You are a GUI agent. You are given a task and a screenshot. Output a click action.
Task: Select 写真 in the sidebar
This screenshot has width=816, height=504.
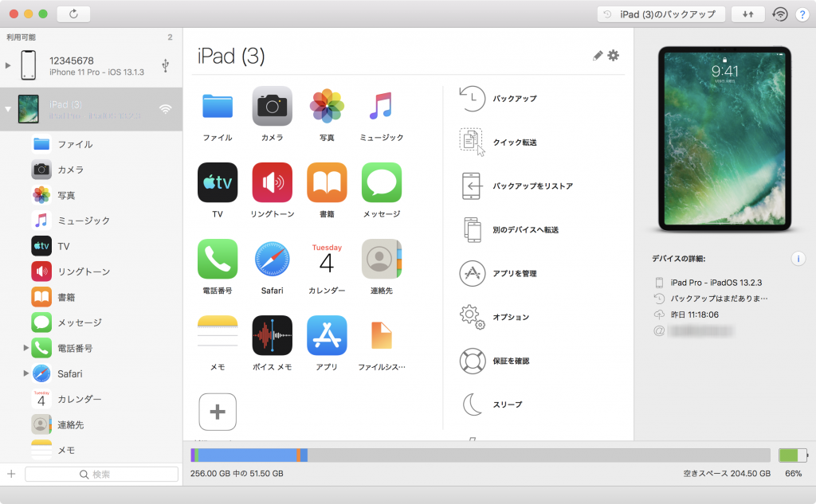click(91, 195)
